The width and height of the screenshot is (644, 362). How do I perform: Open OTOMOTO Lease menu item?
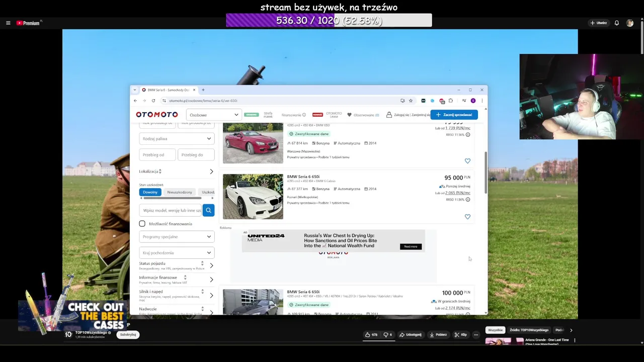click(x=334, y=115)
